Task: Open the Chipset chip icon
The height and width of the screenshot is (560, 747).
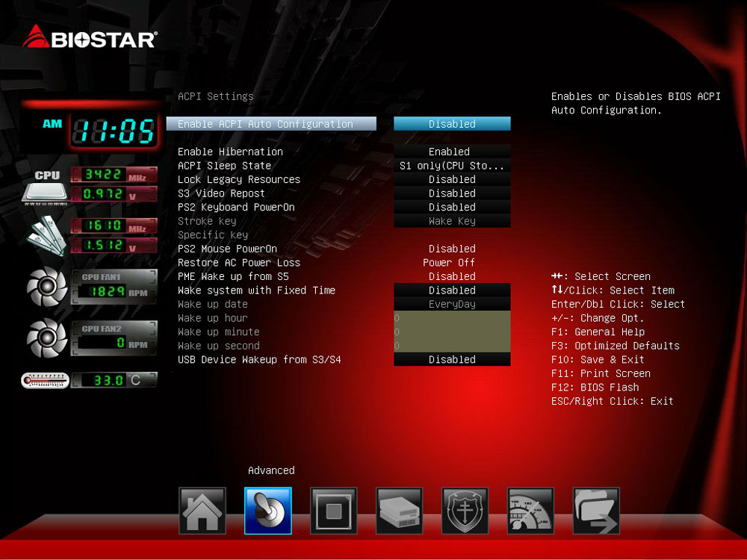Action: pos(334,511)
